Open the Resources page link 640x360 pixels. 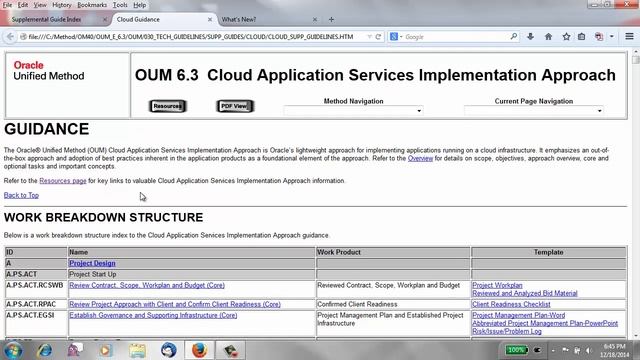[x=63, y=181]
